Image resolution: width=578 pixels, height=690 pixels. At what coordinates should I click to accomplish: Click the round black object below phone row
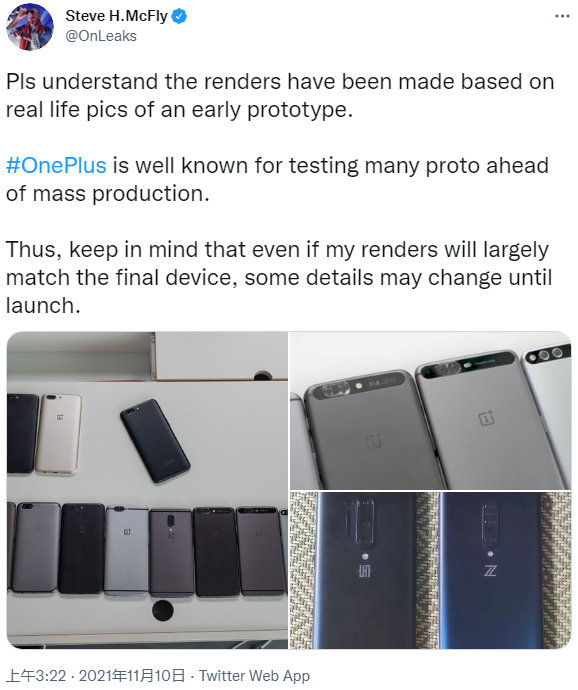point(162,610)
